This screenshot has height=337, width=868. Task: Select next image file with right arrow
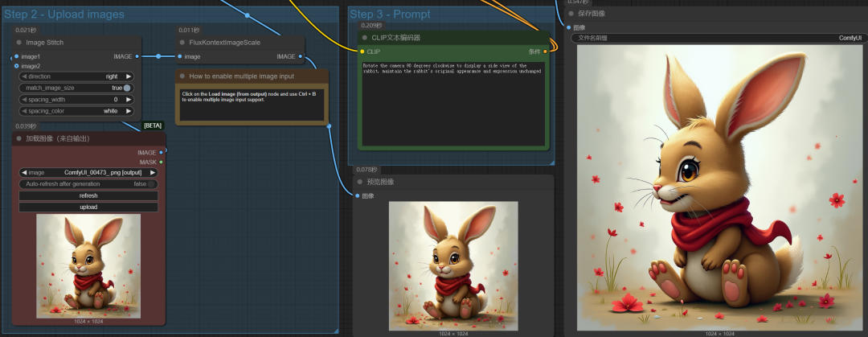coord(153,172)
